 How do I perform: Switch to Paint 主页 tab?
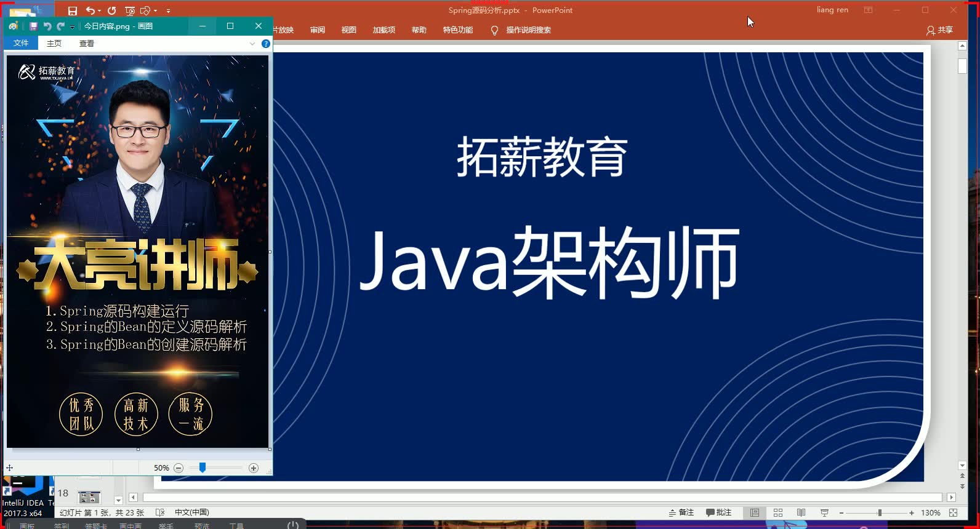[54, 43]
